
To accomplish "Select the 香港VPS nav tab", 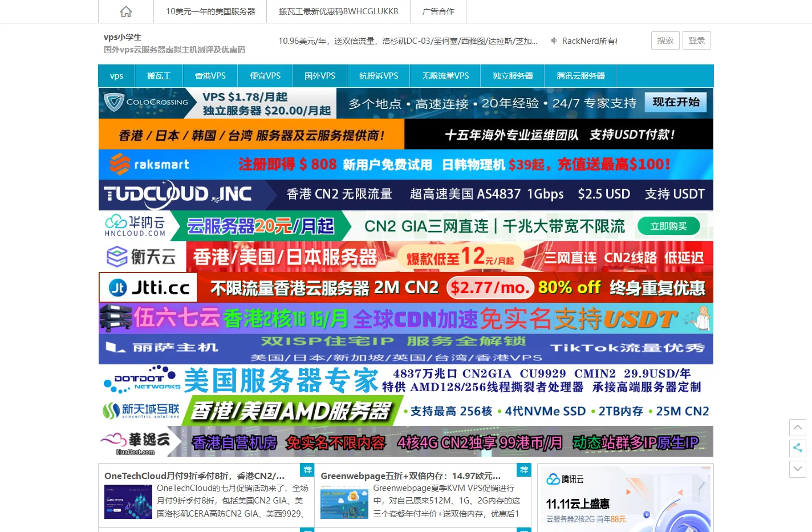I will coord(210,76).
